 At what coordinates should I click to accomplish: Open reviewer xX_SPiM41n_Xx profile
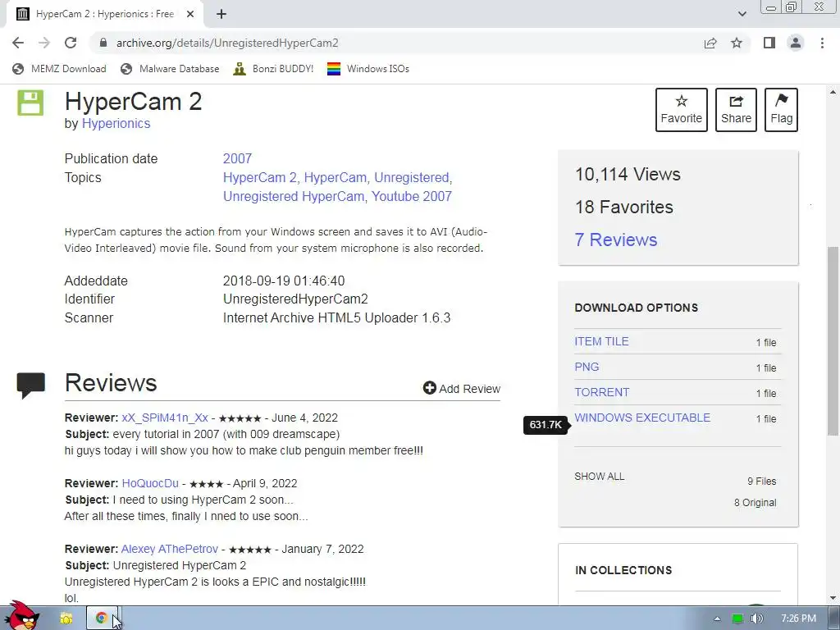tap(164, 418)
